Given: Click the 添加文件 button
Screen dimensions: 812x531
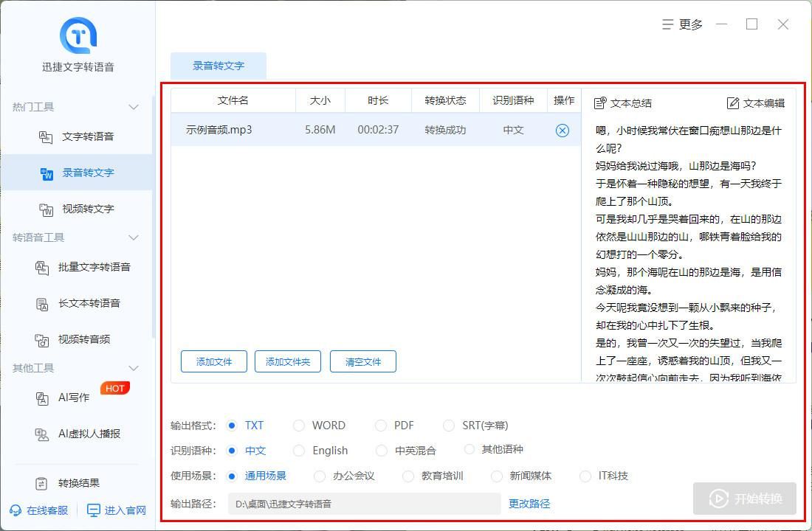Looking at the screenshot, I should [214, 362].
